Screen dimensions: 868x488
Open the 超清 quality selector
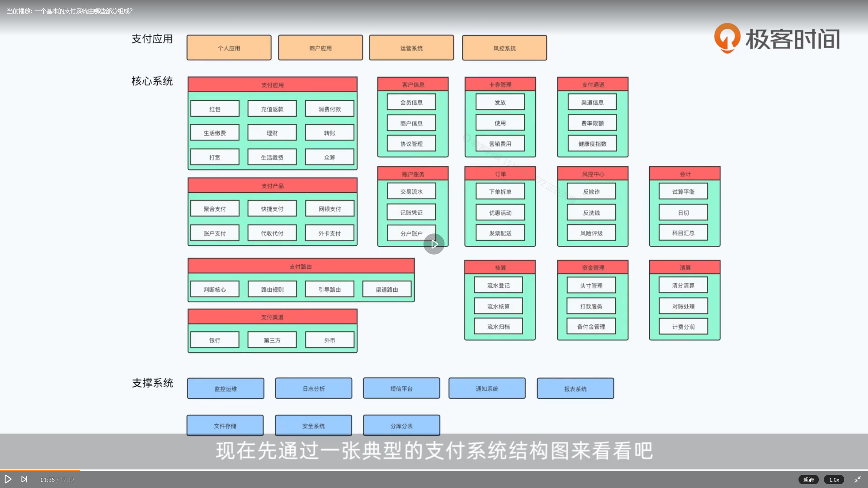coord(808,480)
